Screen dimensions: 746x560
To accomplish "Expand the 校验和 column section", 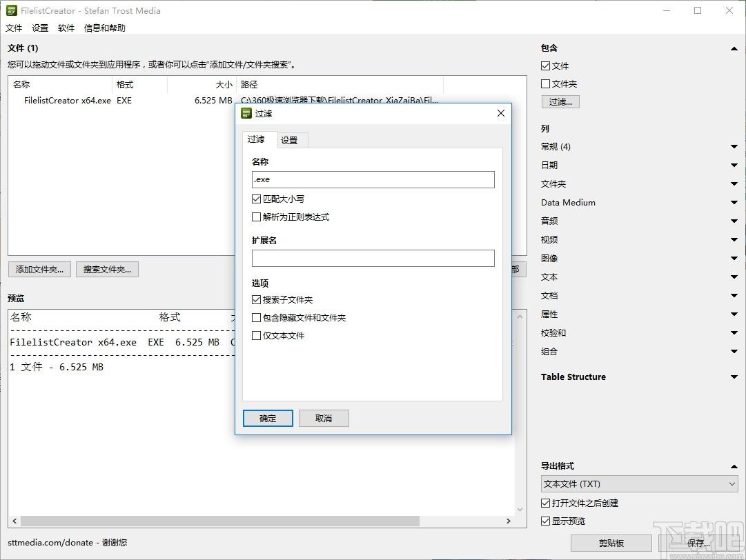I will point(734,333).
